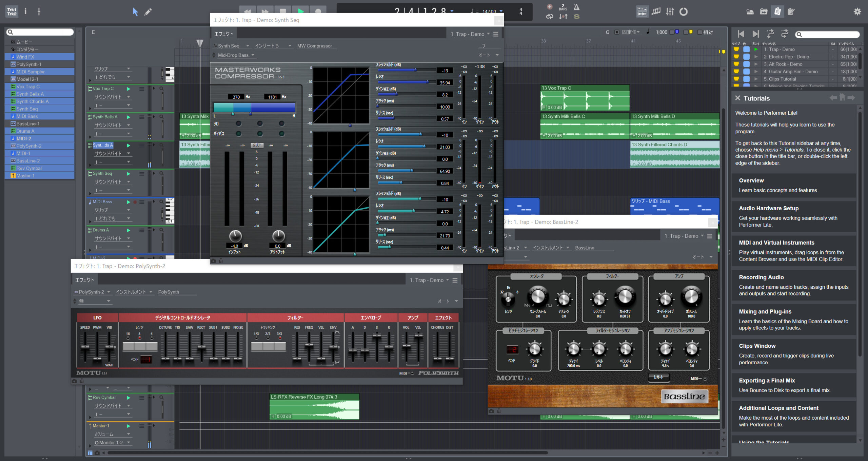Toggle play enable on Synth Bells A track
868x461 pixels.
[129, 117]
